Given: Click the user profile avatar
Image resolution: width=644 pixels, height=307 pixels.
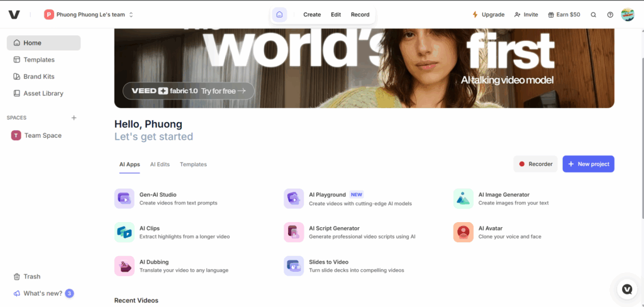Looking at the screenshot, I should [627, 14].
